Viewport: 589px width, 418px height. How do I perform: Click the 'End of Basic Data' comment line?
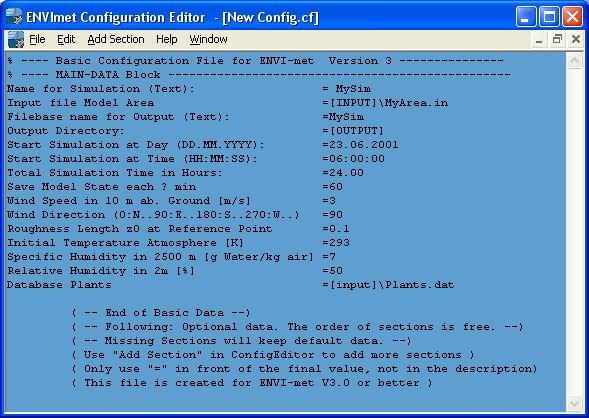click(161, 312)
